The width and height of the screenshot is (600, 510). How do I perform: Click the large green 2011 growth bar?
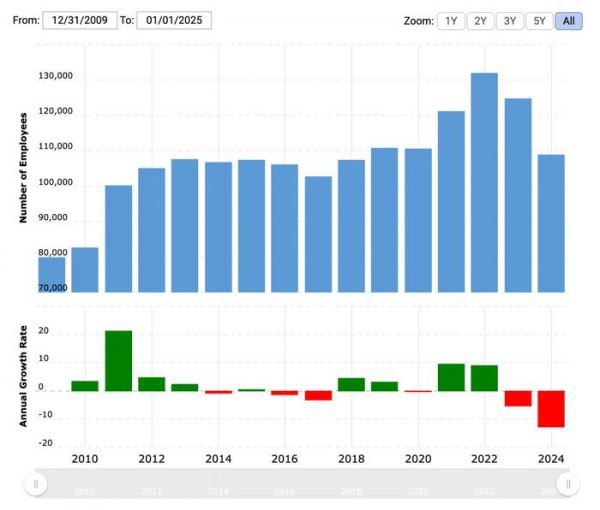118,360
